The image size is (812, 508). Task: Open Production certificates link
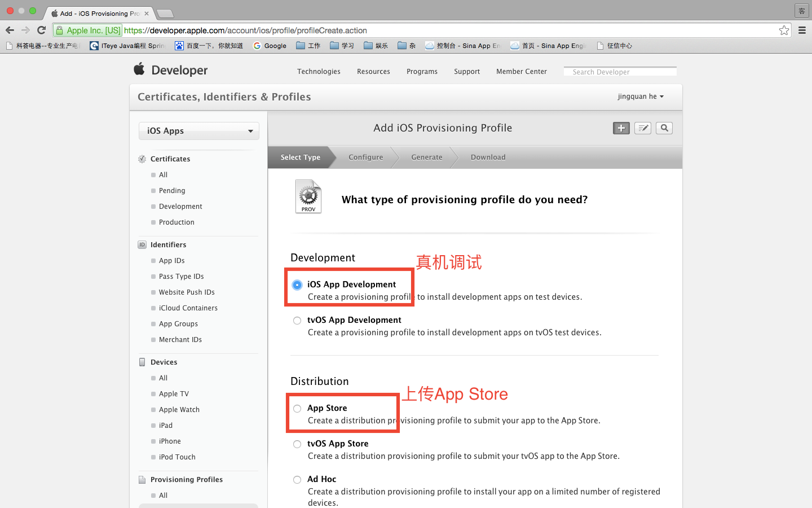(x=176, y=222)
